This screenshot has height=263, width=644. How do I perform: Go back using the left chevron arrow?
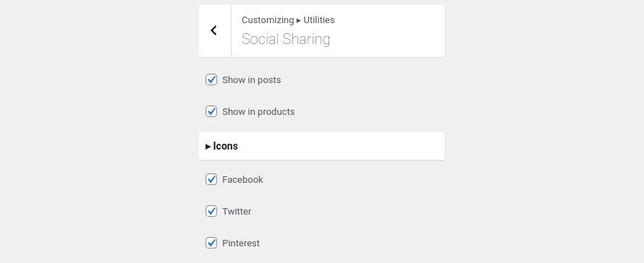[214, 31]
